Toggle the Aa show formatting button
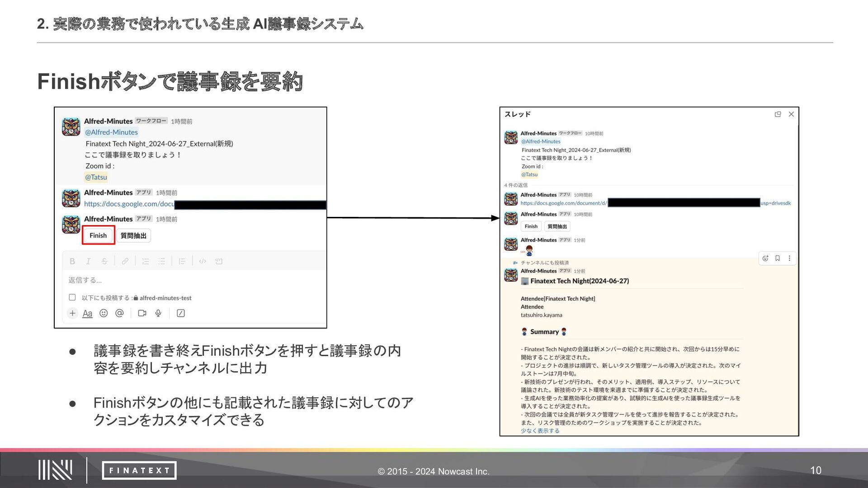Image resolution: width=868 pixels, height=488 pixels. (87, 314)
